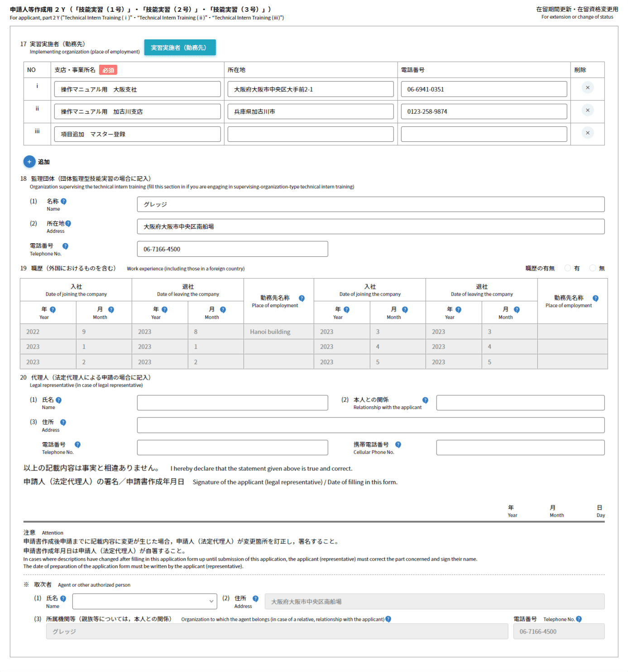Click the blue plus 追加 add icon
The image size is (628, 672).
point(29,162)
